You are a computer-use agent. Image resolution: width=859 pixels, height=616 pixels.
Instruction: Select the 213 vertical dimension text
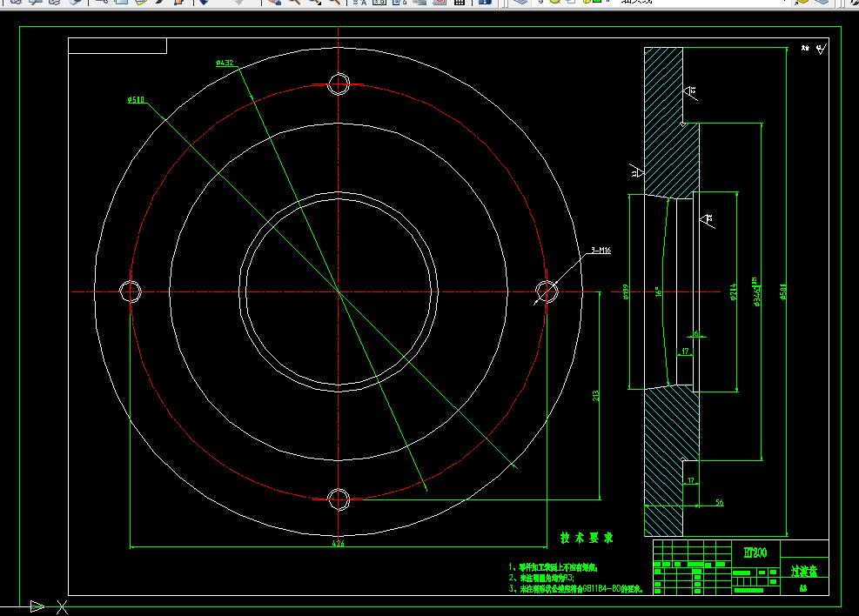point(595,395)
